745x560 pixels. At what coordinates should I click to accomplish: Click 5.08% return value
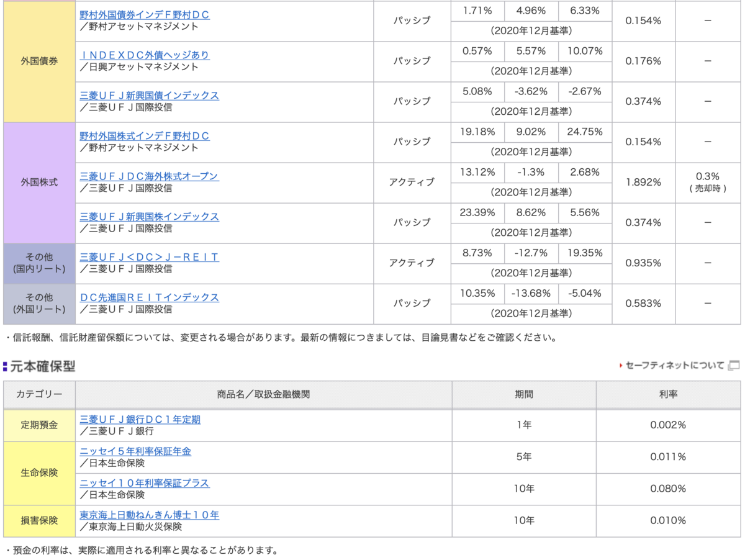pos(477,91)
